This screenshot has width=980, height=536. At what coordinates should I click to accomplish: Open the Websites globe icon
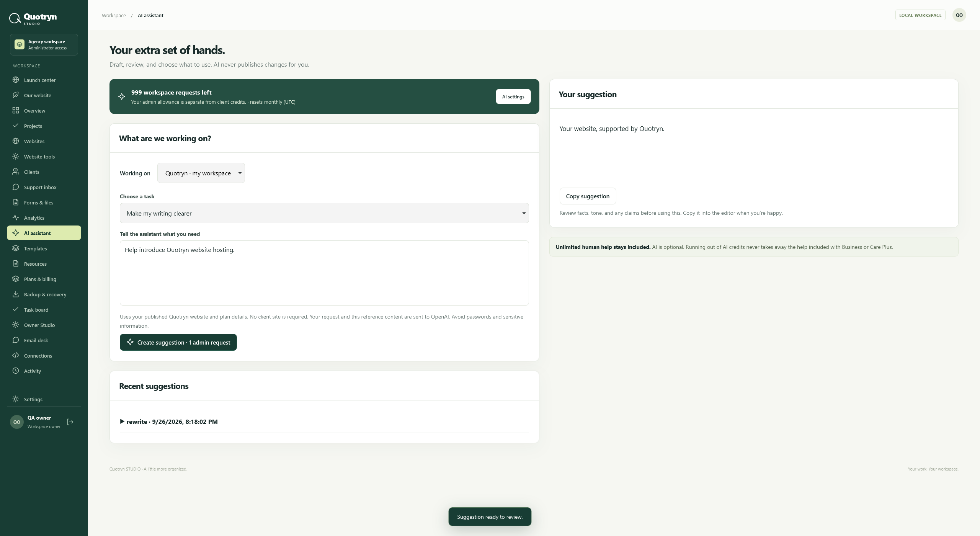pos(16,141)
